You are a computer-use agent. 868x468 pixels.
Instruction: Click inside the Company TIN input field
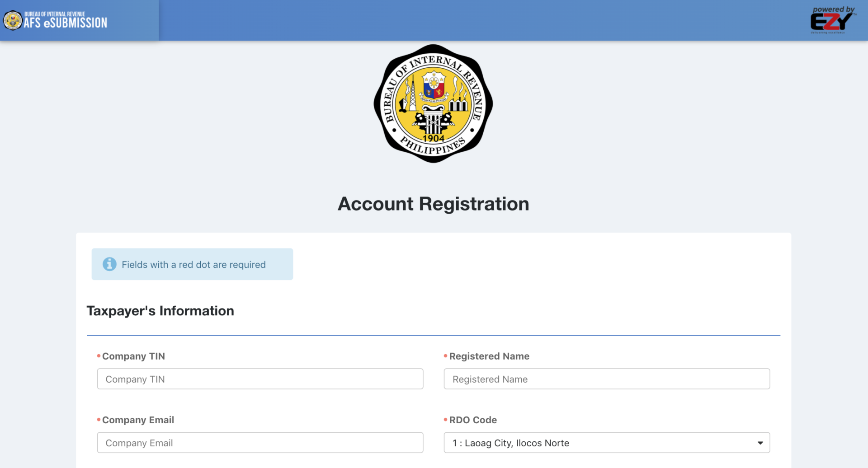(260, 379)
